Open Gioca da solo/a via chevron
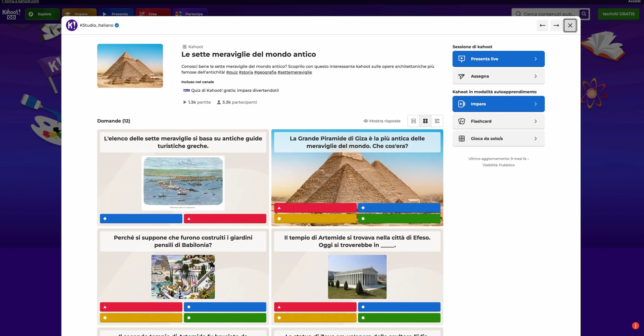This screenshot has width=644, height=336. coord(536,139)
